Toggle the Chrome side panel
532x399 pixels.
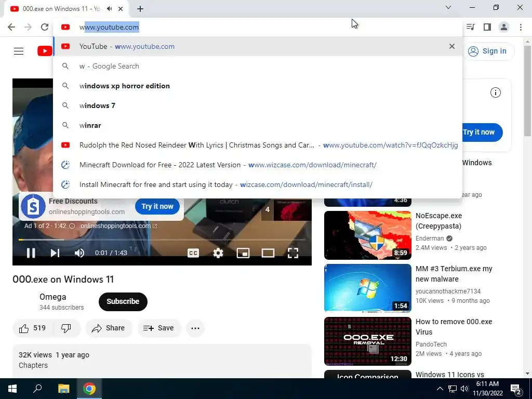487,27
